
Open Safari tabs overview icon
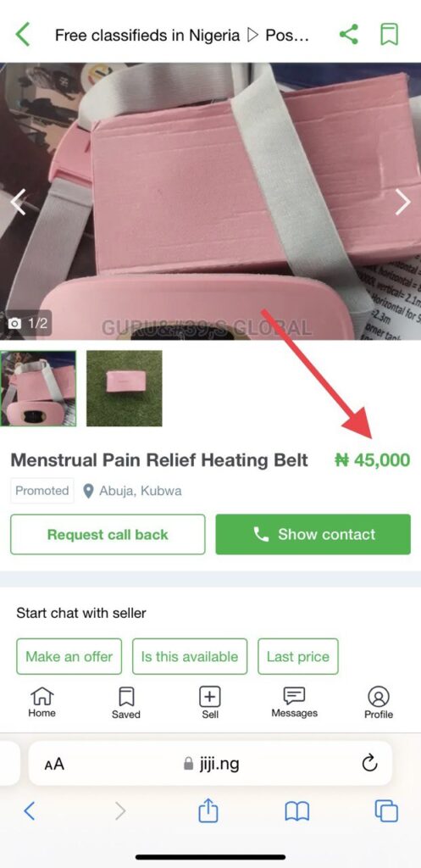coord(386,811)
